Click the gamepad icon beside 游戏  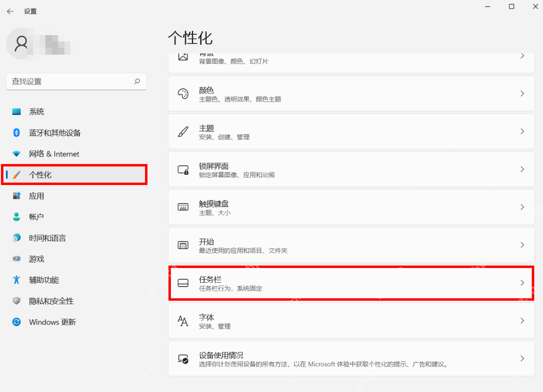click(16, 259)
